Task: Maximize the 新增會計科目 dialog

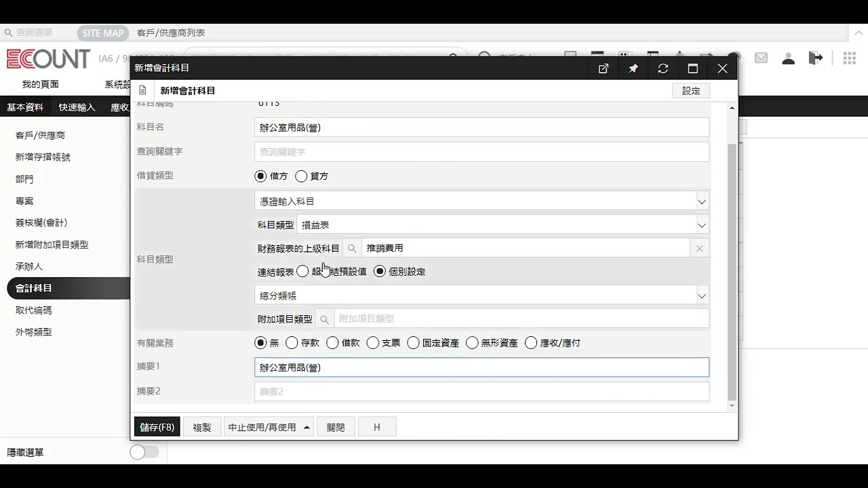Action: click(692, 68)
